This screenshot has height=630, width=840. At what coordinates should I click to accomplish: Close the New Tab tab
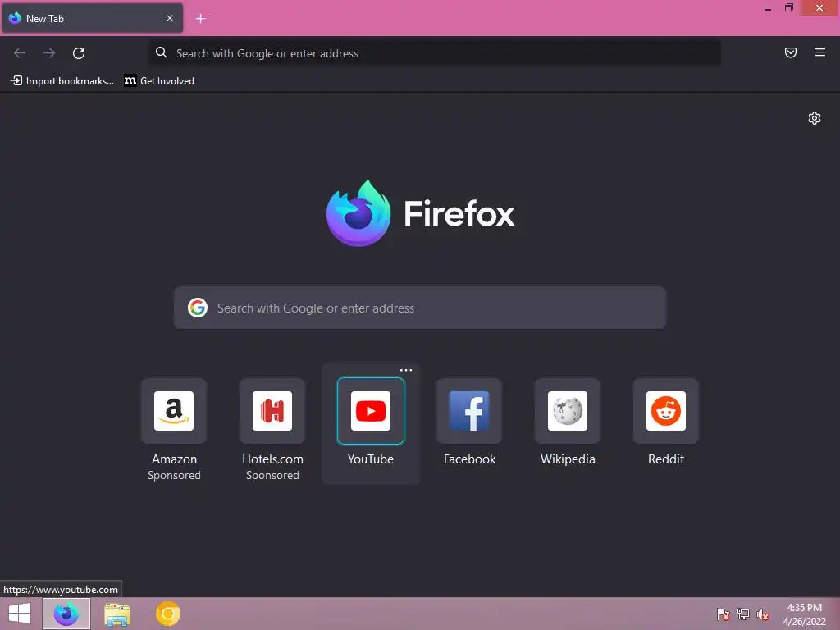point(170,18)
